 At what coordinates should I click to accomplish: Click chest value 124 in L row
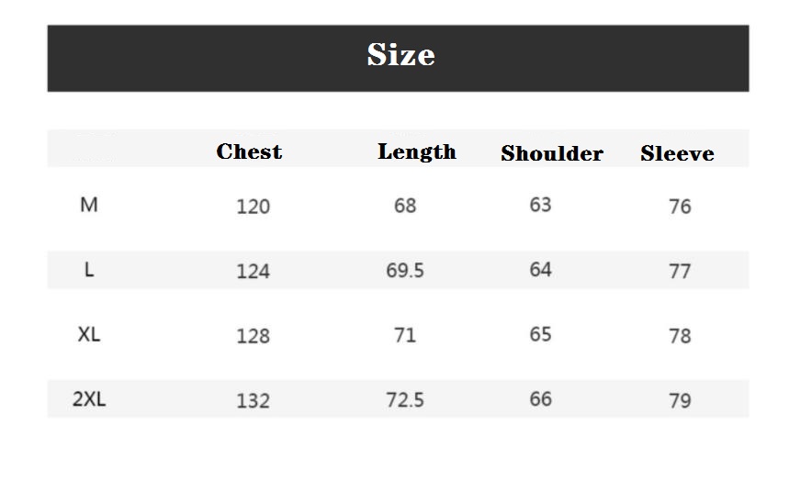coord(253,271)
